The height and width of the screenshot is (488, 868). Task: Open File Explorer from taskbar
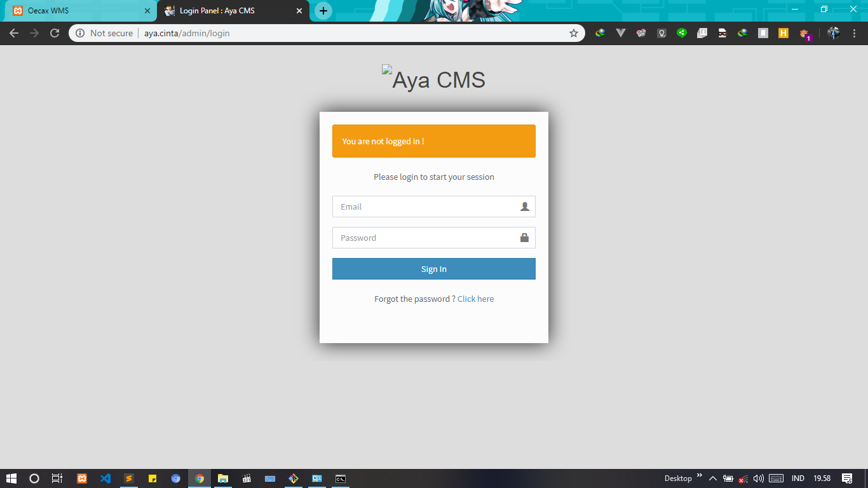223,478
